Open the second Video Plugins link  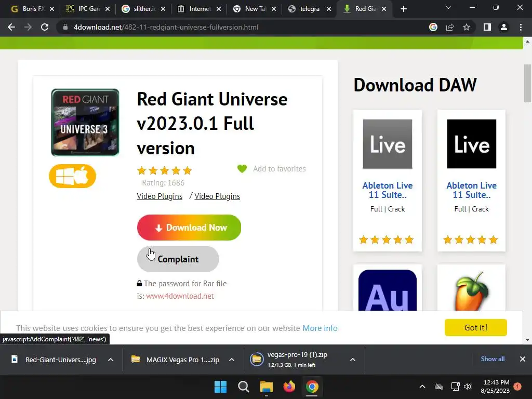[217, 196]
